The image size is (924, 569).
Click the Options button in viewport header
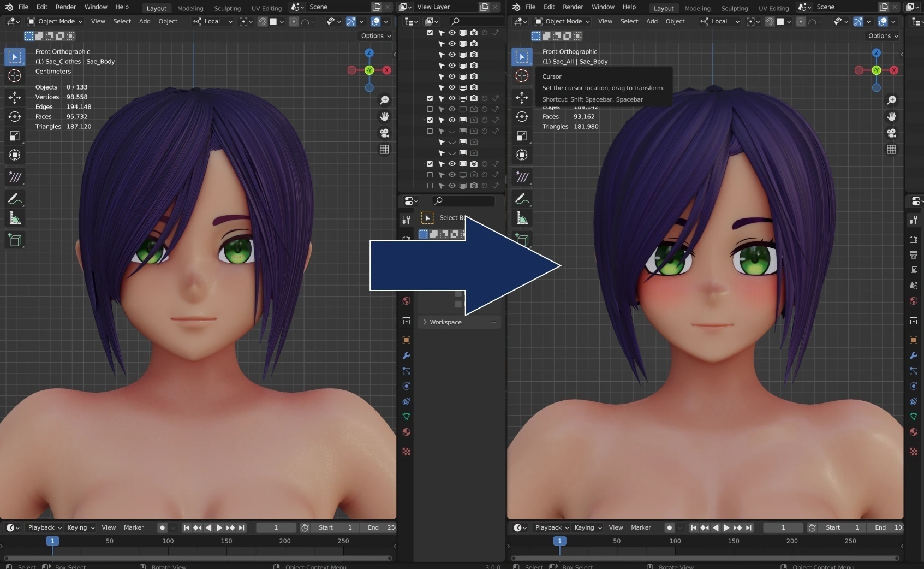pyautogui.click(x=375, y=35)
